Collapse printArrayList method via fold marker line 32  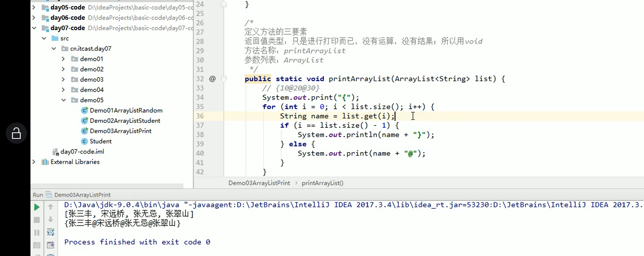[x=224, y=79]
